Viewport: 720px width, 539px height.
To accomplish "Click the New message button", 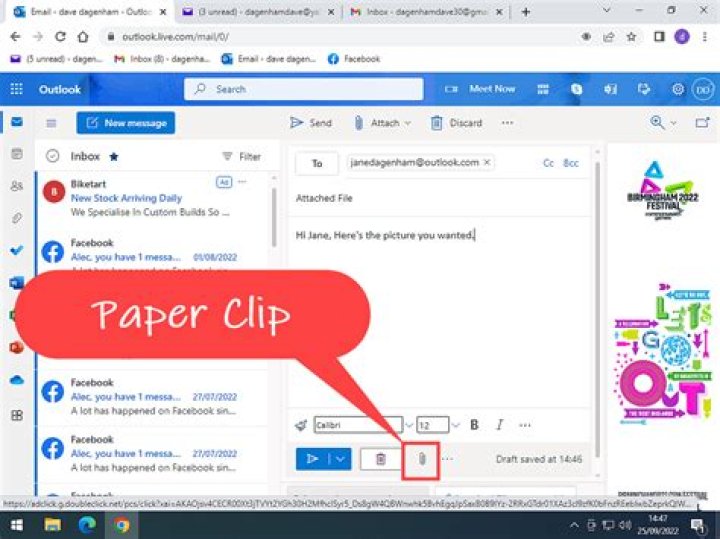I will (x=125, y=123).
